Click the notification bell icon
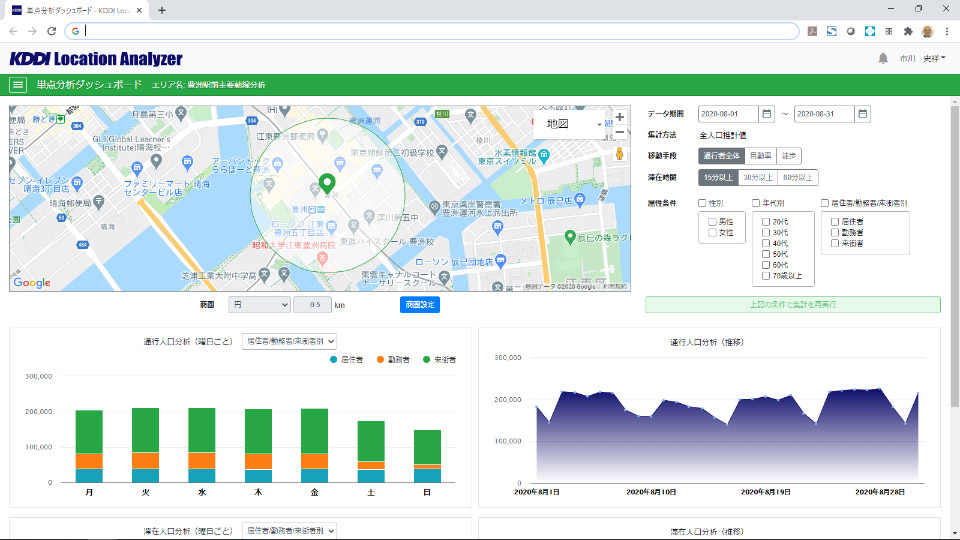960x540 pixels. tap(883, 59)
